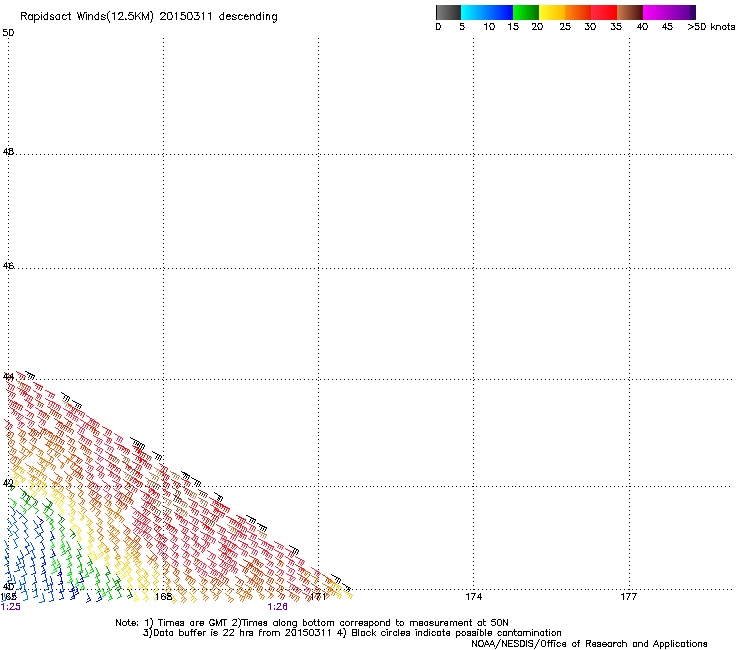Viewport: 740px width, 650px height.
Task: Click the '25' legend tick label
Action: pos(565,27)
